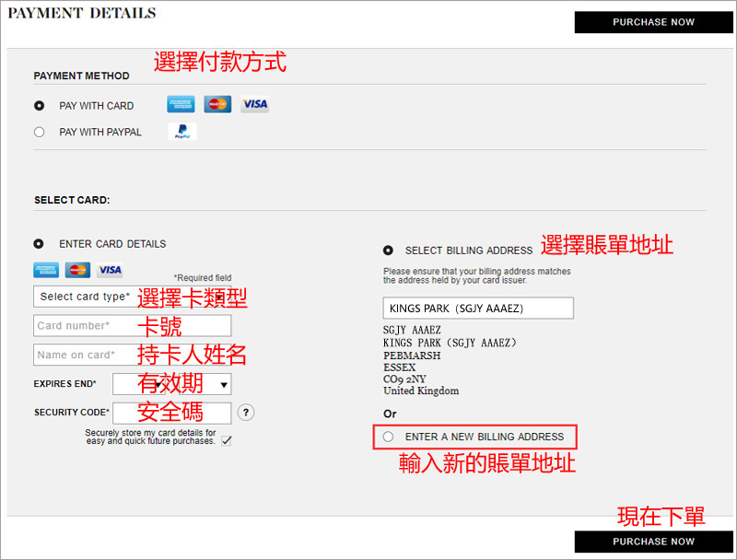Image resolution: width=737 pixels, height=560 pixels.
Task: Click the MasterCard icon beside Pay With Card
Action: [x=217, y=104]
